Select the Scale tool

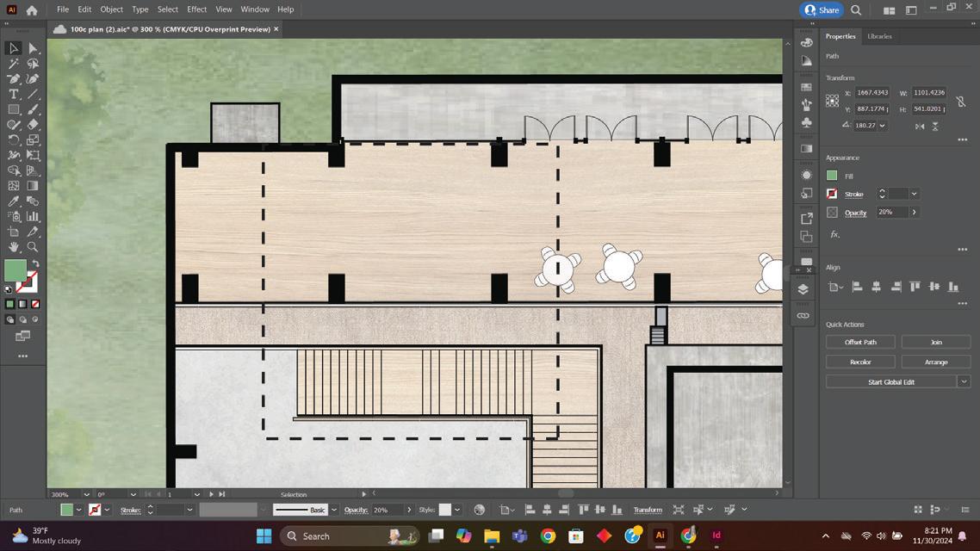pos(33,140)
